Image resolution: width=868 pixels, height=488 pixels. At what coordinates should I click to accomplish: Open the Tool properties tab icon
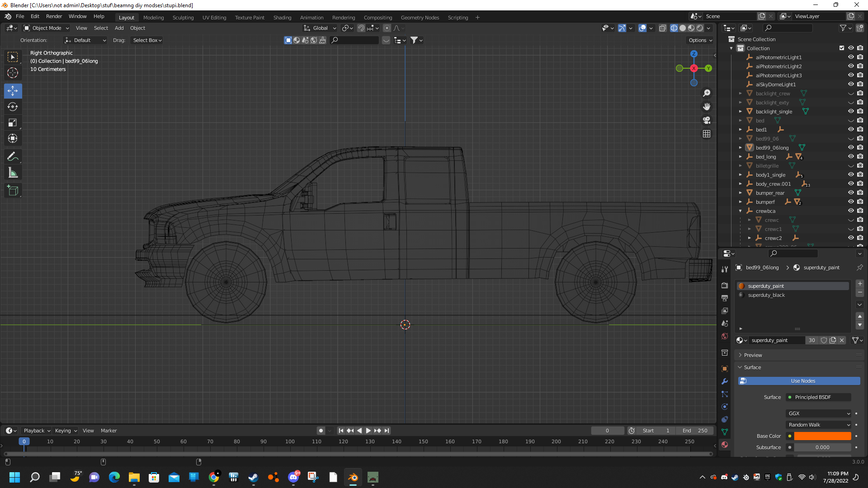725,269
